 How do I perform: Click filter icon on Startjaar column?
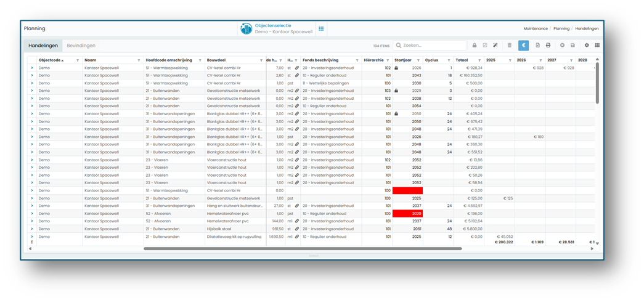[x=418, y=60]
